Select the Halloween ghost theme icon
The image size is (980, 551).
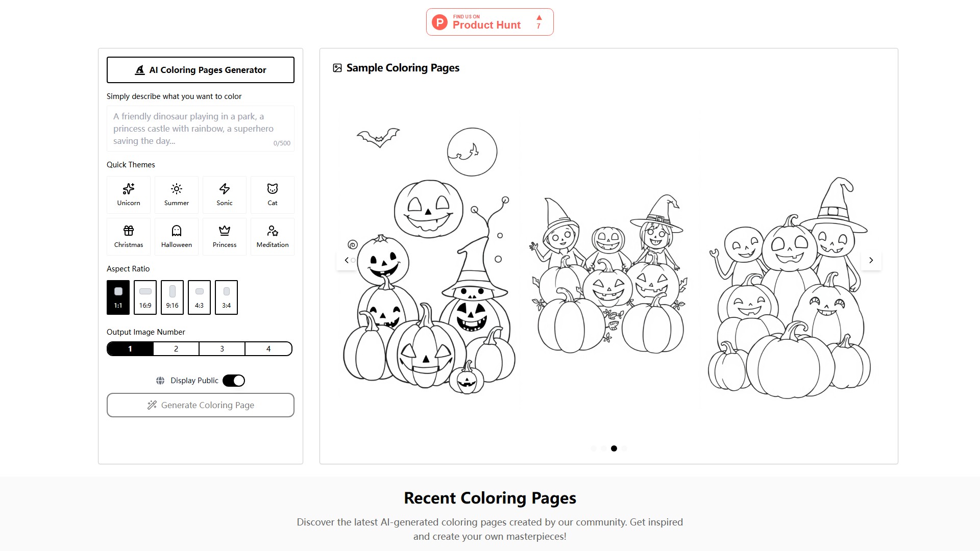pos(177,236)
